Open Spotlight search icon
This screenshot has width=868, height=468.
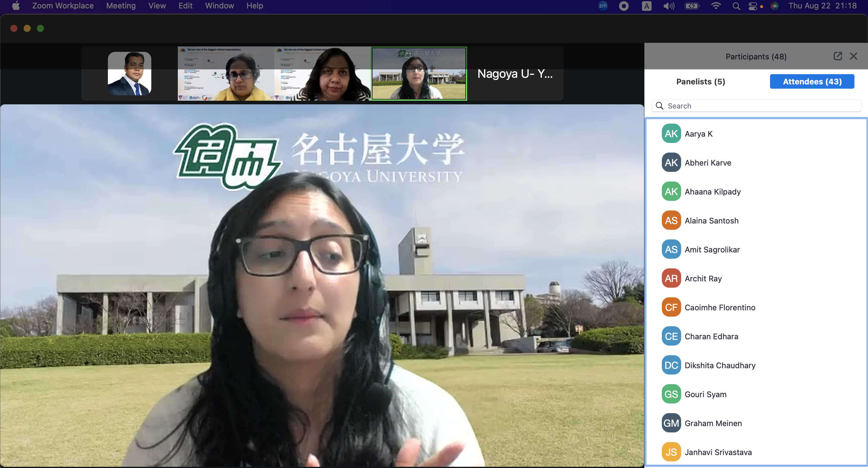[736, 6]
